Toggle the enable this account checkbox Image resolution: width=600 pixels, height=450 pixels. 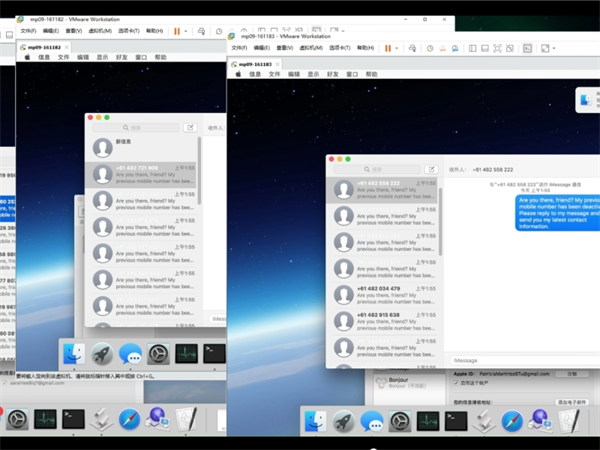point(457,382)
